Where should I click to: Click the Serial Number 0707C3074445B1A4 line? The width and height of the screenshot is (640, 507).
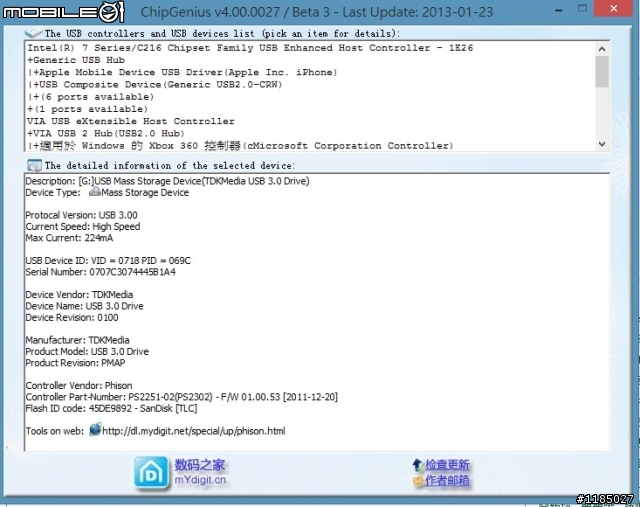point(100,272)
